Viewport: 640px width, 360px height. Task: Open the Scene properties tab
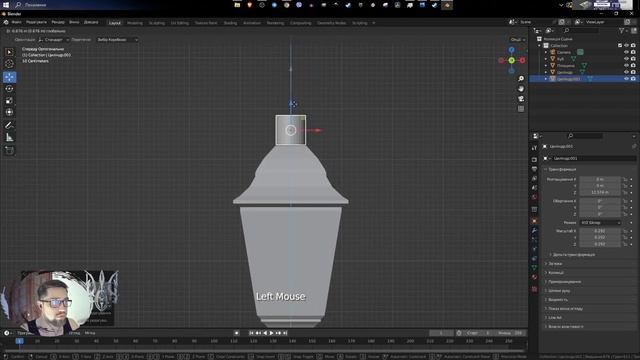coord(534,188)
